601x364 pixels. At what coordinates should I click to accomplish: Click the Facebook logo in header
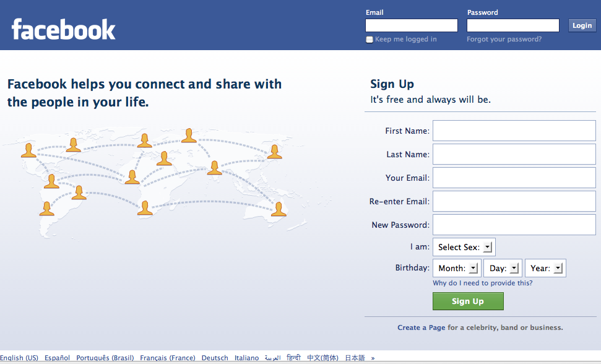(64, 30)
